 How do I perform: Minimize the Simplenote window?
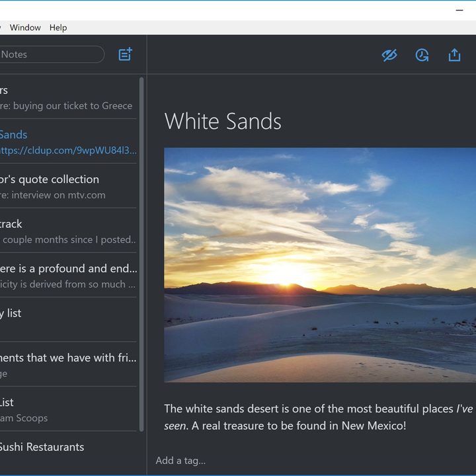coord(459,11)
